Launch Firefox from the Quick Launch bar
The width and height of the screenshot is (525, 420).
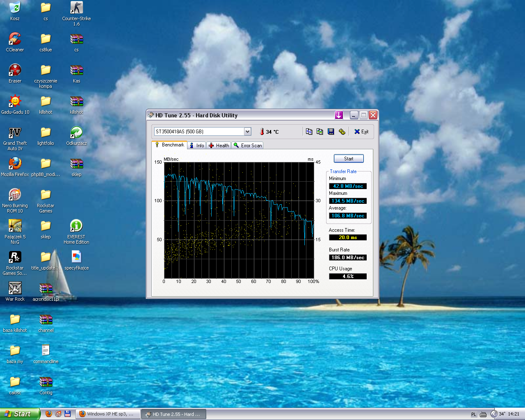pyautogui.click(x=49, y=414)
